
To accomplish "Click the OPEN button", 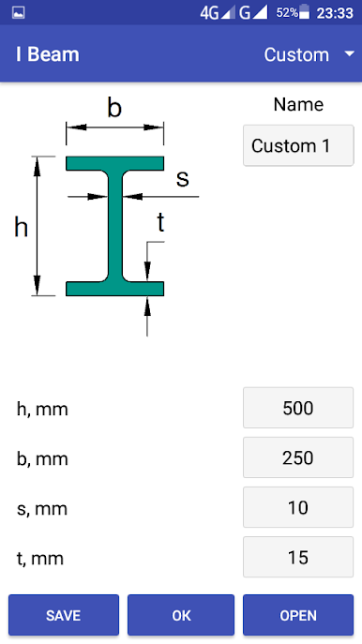I will click(298, 615).
